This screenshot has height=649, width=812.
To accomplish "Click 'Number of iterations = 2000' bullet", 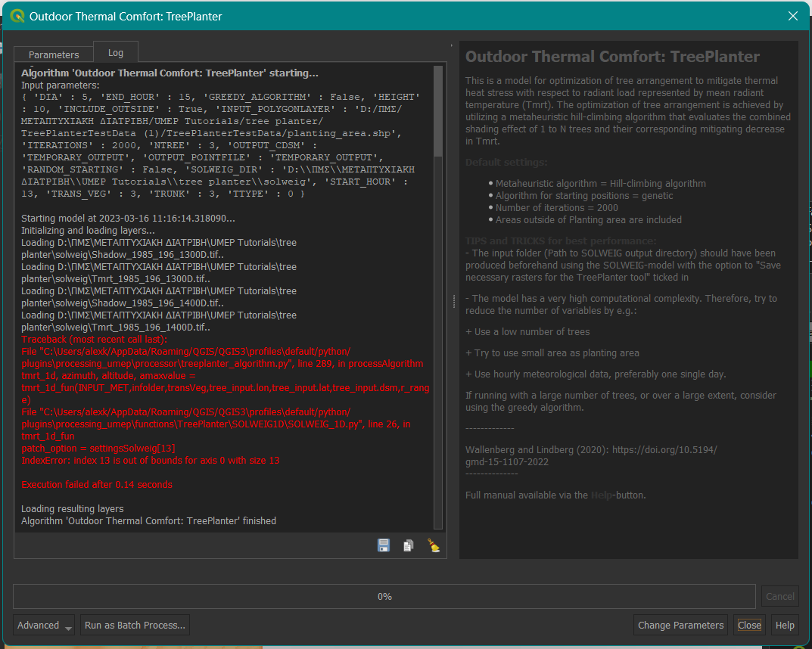I will (557, 207).
